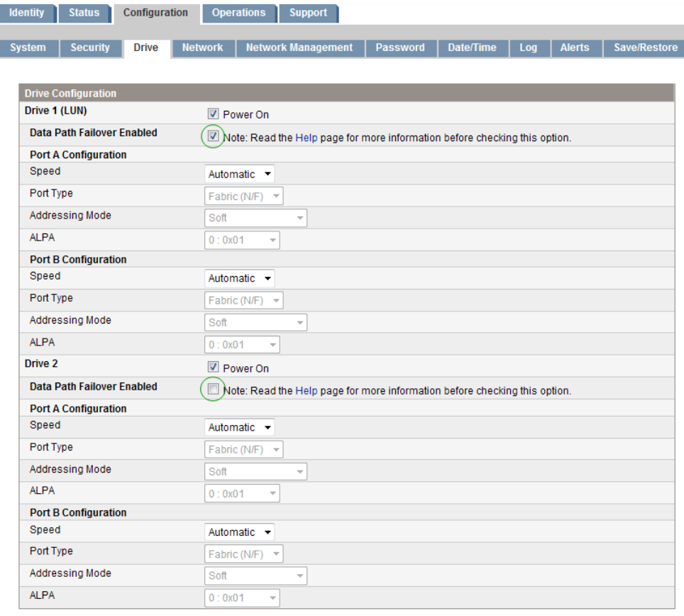Open the Date/Time sub-tab

pyautogui.click(x=472, y=48)
